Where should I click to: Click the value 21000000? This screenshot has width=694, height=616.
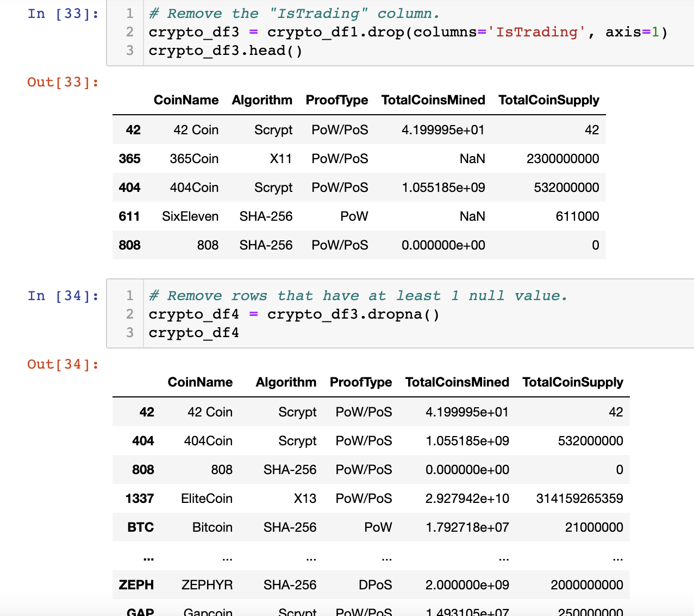(594, 527)
